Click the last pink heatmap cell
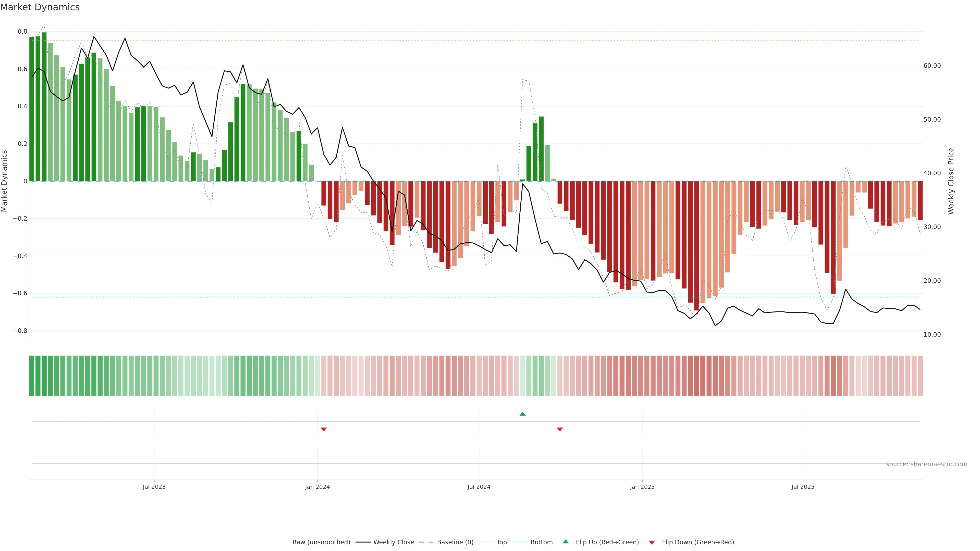This screenshot has width=980, height=551. coord(920,375)
